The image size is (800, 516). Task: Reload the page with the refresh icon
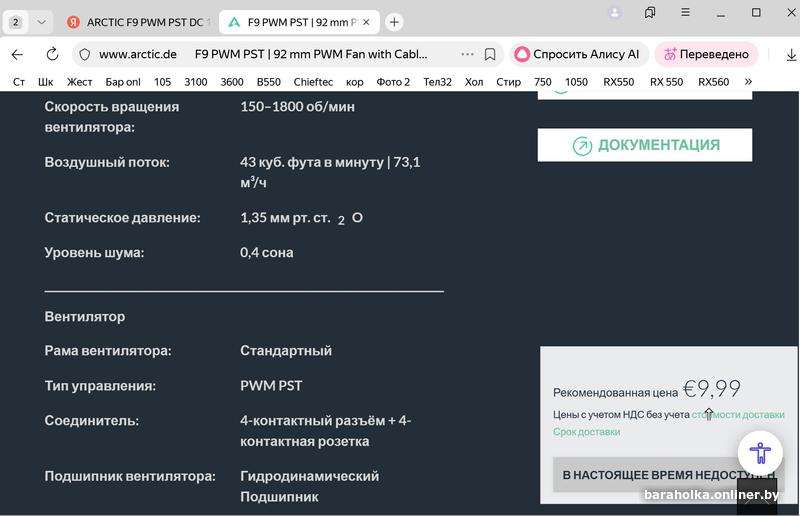coord(52,54)
